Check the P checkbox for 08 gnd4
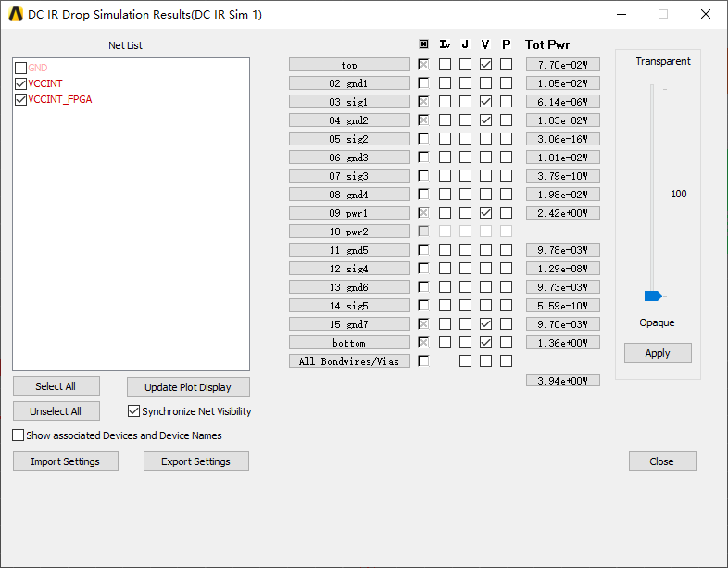 click(506, 195)
